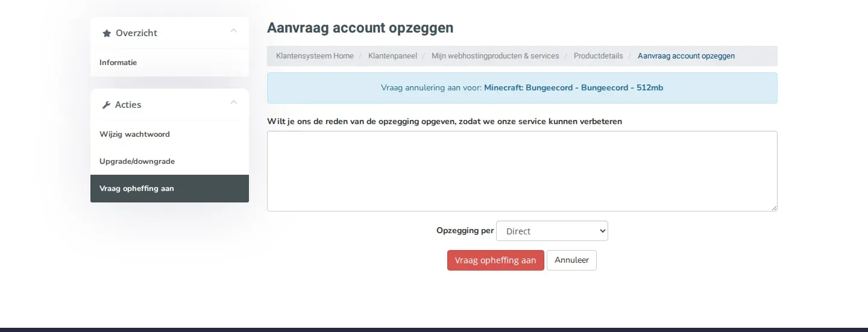Open the Klantenpaneel breadcrumb link
Screen dimensions: 868x332
click(x=392, y=56)
